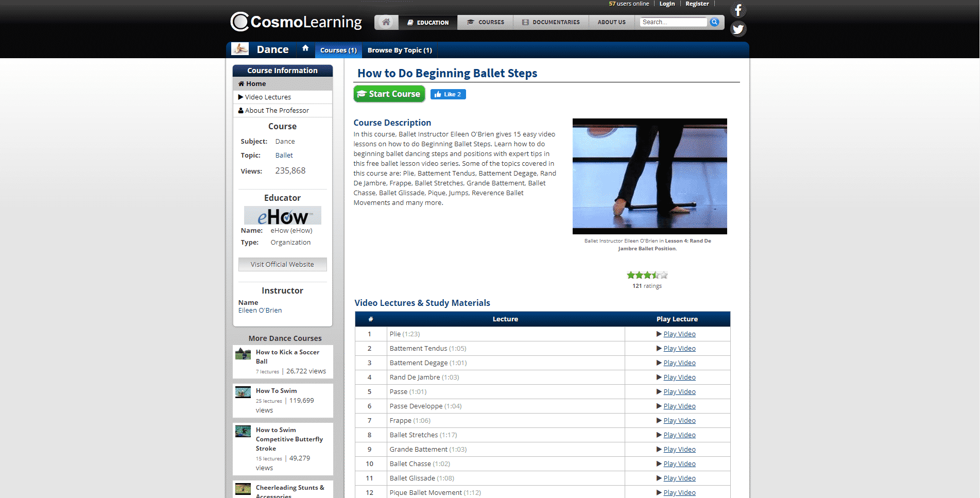This screenshot has width=980, height=498.
Task: Open the Facebook page icon
Action: 738,10
